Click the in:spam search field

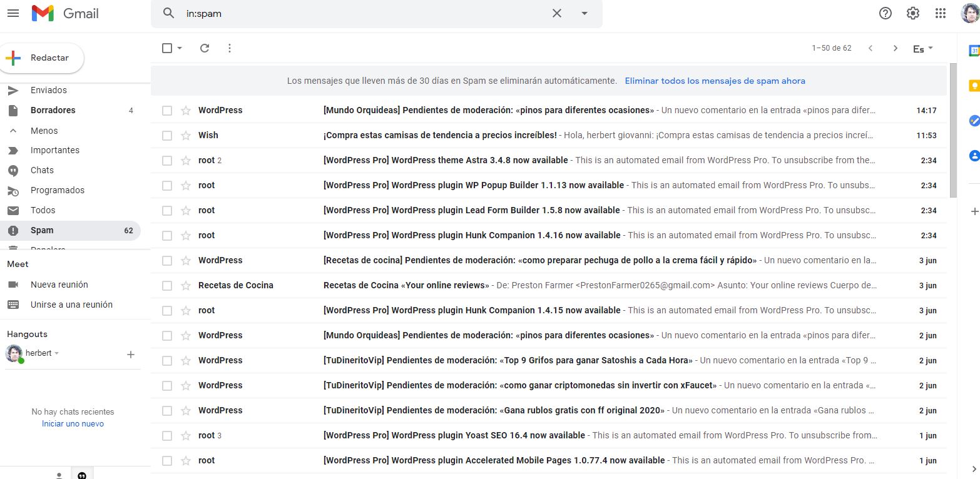(363, 13)
